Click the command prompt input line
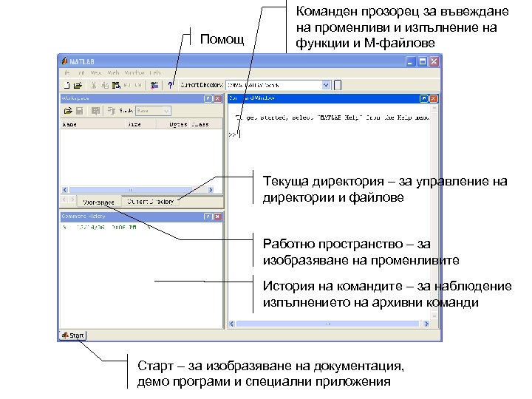532x399 pixels. [x=329, y=134]
